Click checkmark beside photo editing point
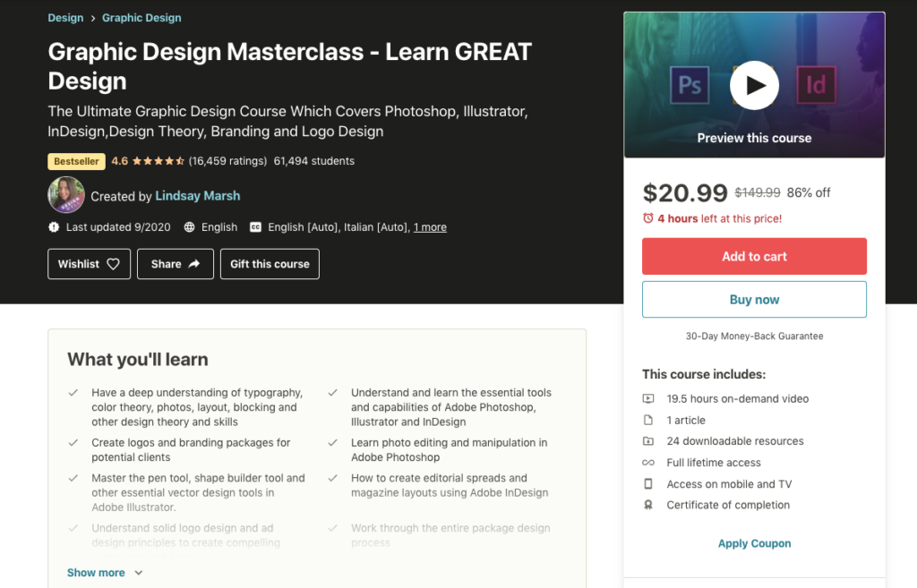The height and width of the screenshot is (588, 917). pos(333,443)
